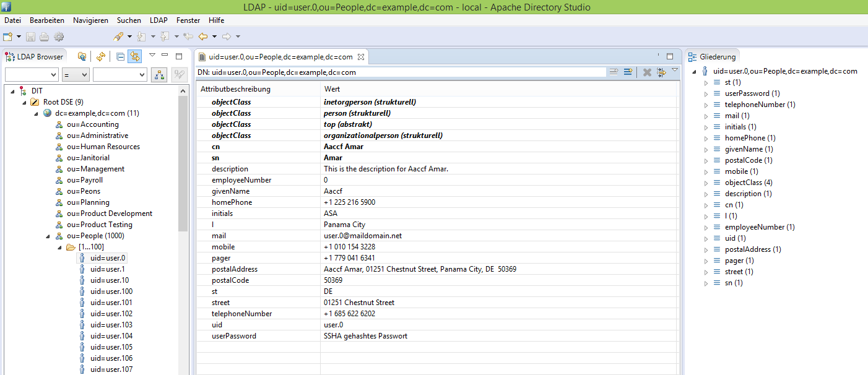Expand objectClass (4) in Gliederung
This screenshot has height=375, width=868.
[706, 183]
